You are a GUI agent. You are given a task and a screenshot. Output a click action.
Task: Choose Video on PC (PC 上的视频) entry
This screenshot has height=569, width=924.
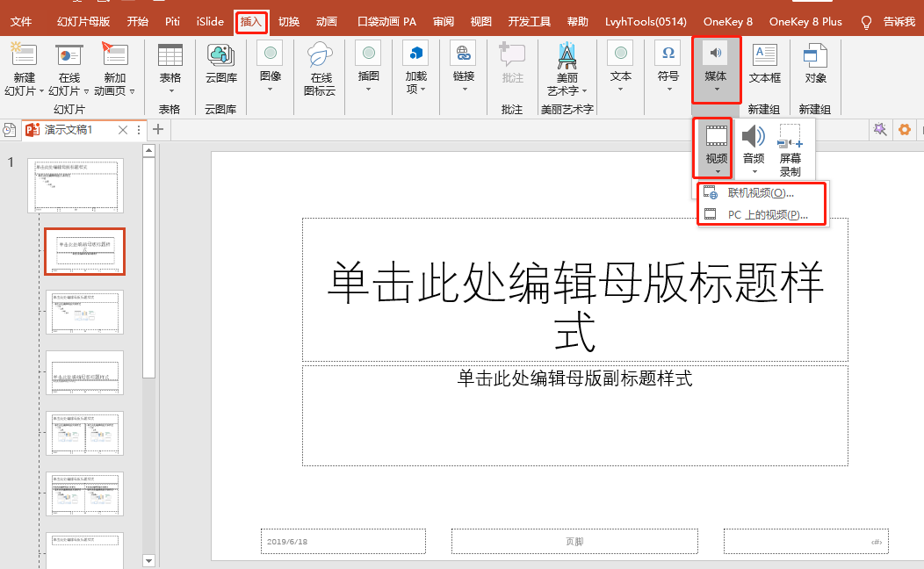tap(767, 214)
